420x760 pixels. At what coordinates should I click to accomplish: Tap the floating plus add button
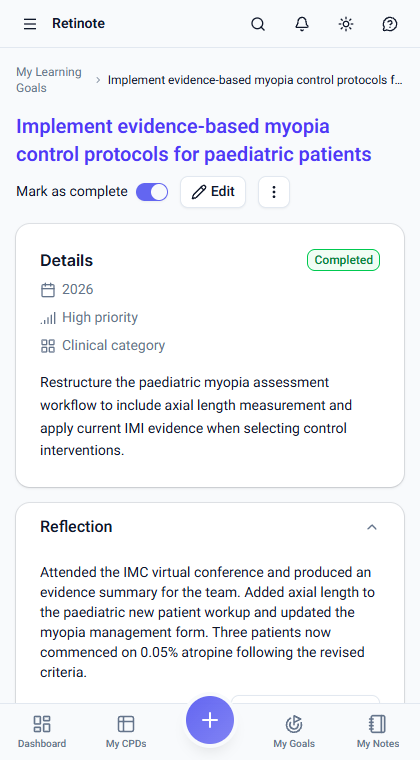tap(210, 720)
